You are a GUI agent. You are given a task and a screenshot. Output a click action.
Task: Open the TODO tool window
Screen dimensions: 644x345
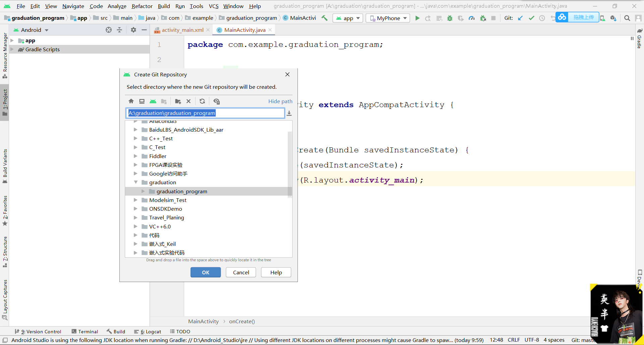pyautogui.click(x=180, y=332)
